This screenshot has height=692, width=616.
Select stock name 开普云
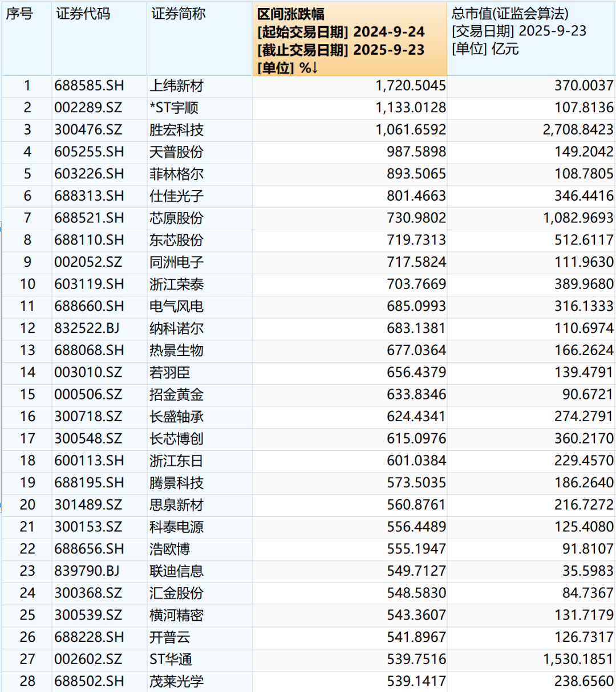point(169,637)
